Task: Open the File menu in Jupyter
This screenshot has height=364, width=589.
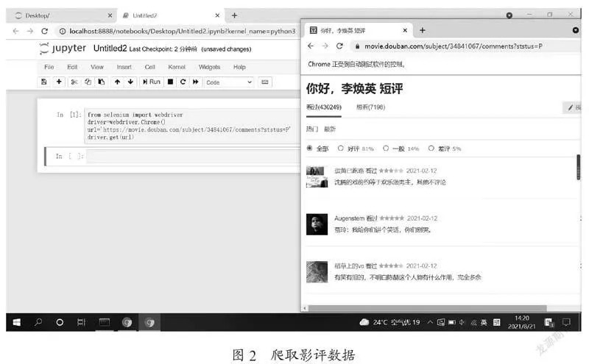Action: coord(49,67)
